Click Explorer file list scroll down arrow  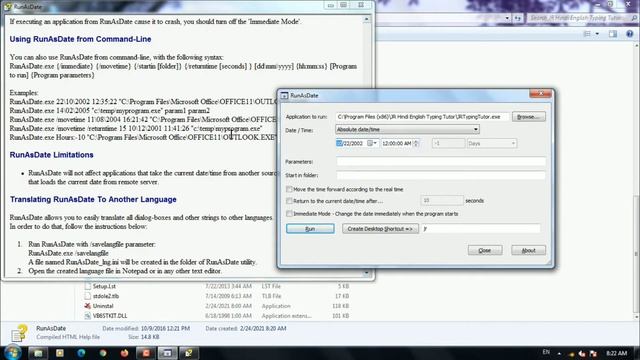click(x=636, y=316)
